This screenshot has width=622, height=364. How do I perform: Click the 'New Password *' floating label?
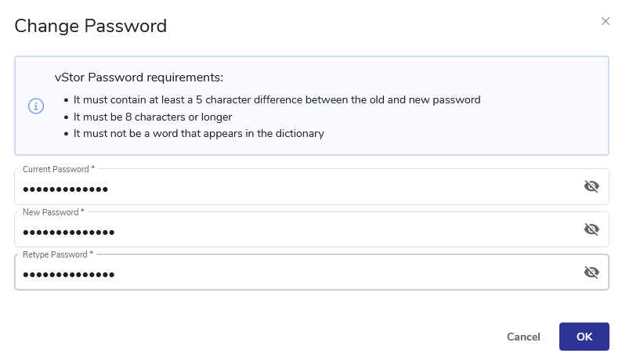coord(53,212)
